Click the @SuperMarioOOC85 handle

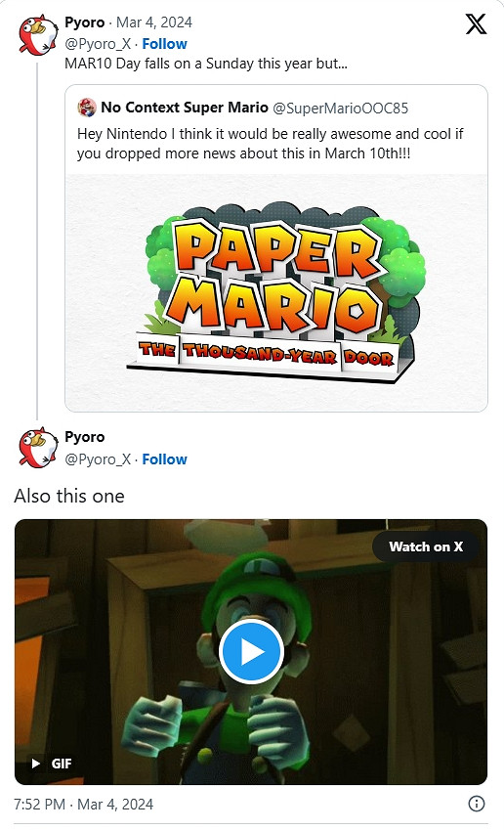click(x=341, y=108)
